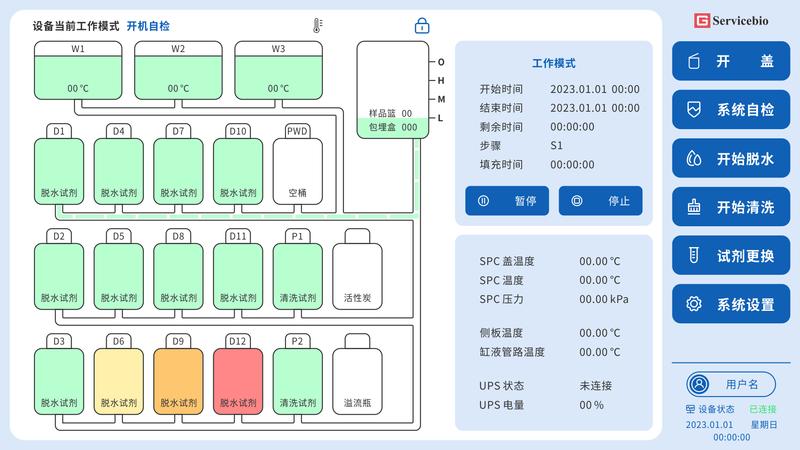
Task: Click the 系统设置 gear icon
Action: click(x=693, y=304)
